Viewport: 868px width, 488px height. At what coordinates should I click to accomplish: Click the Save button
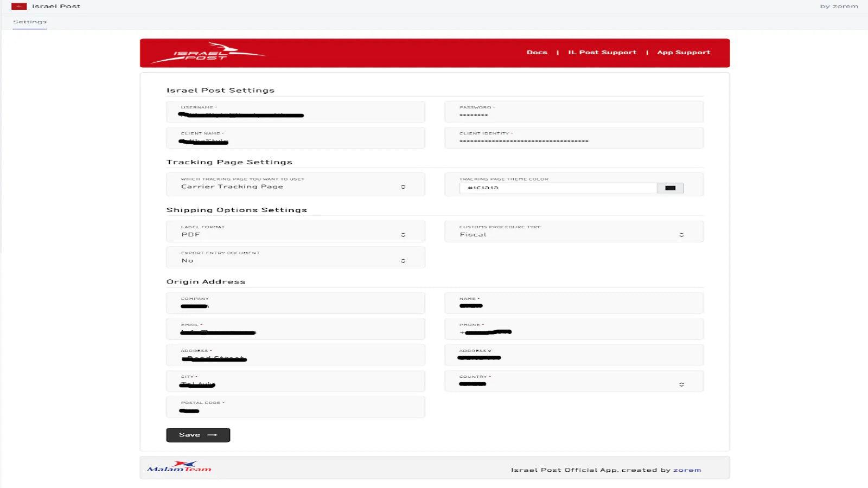pyautogui.click(x=197, y=434)
